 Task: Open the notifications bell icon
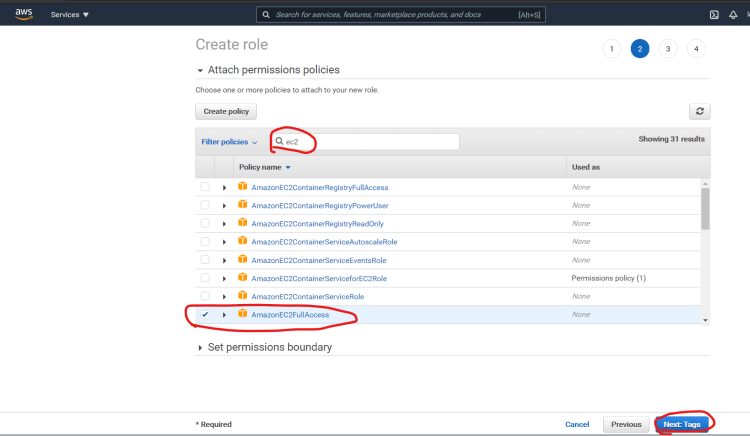[733, 14]
